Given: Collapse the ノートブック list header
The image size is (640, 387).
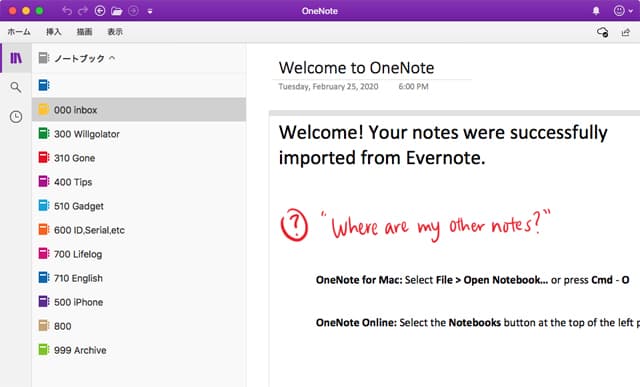Looking at the screenshot, I should tap(85, 58).
